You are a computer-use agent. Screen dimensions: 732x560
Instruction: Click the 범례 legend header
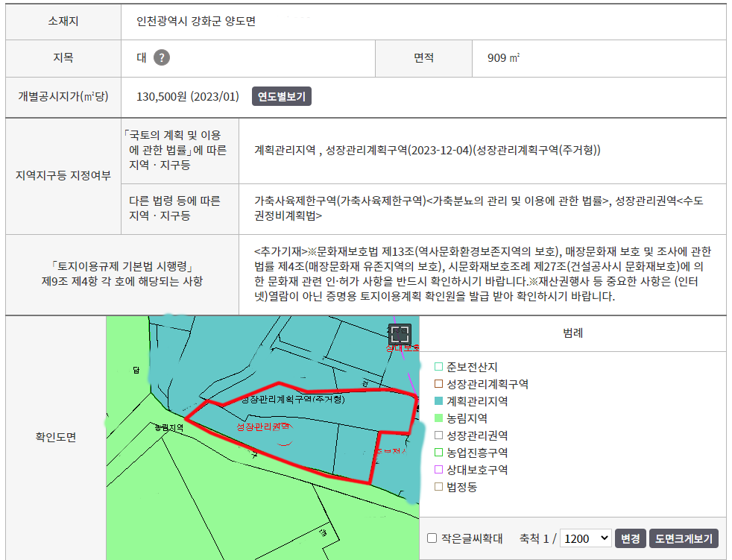click(572, 333)
